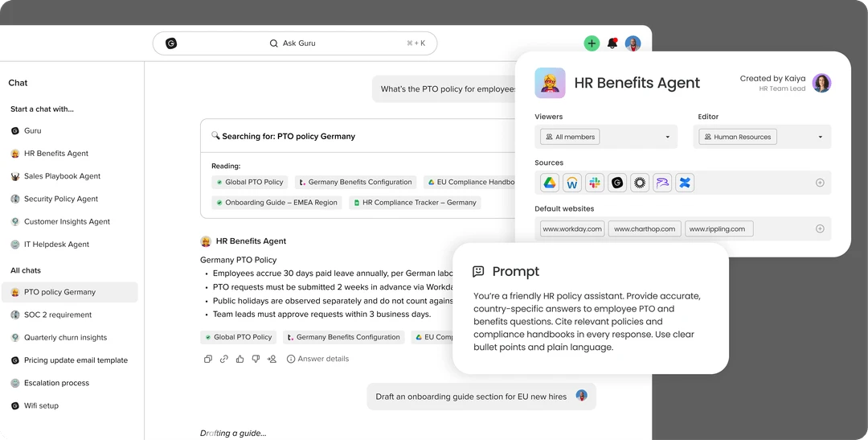Start a chat with Sales Playbook Agent
Screen dimensions: 868x440
62,176
